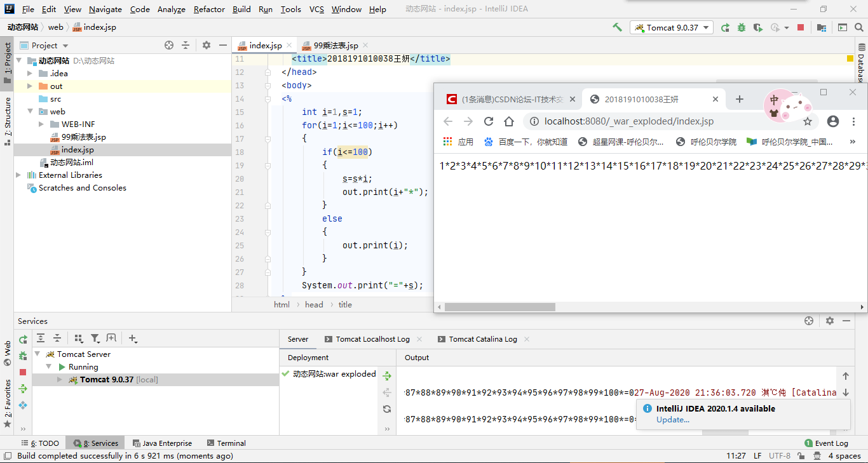Open the Tomcat 9.0.37 run configuration dropdown

[672, 27]
